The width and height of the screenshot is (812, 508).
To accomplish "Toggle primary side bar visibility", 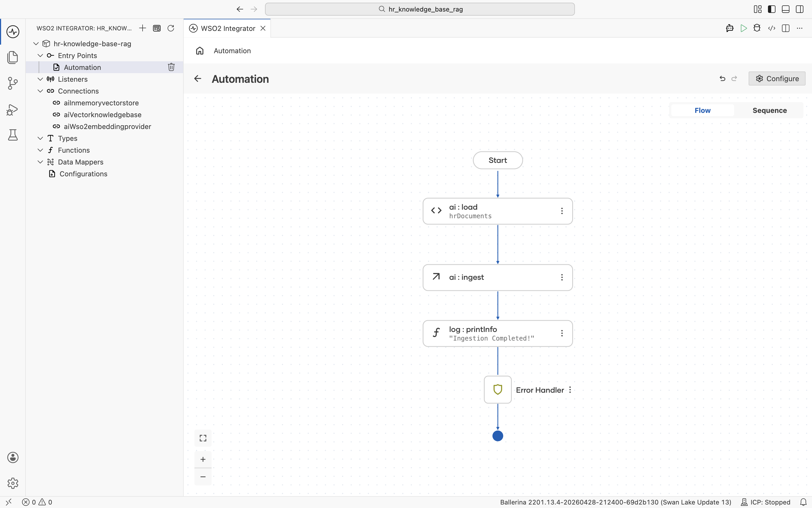I will pos(772,9).
